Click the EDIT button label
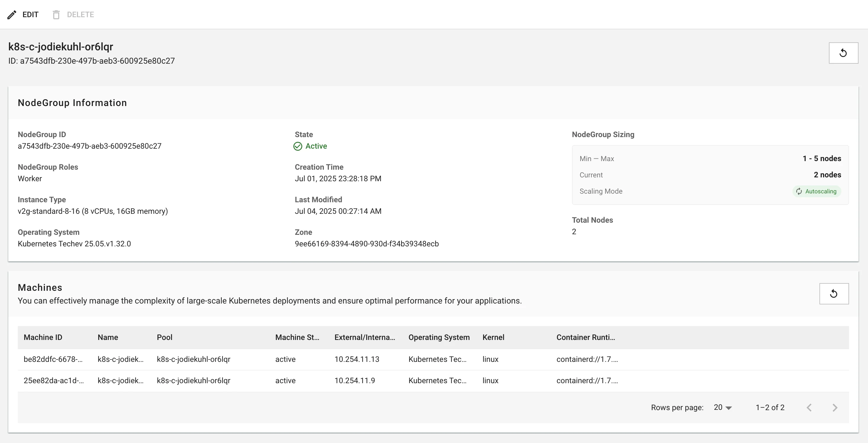Screen dimensions: 868x443 (30, 15)
